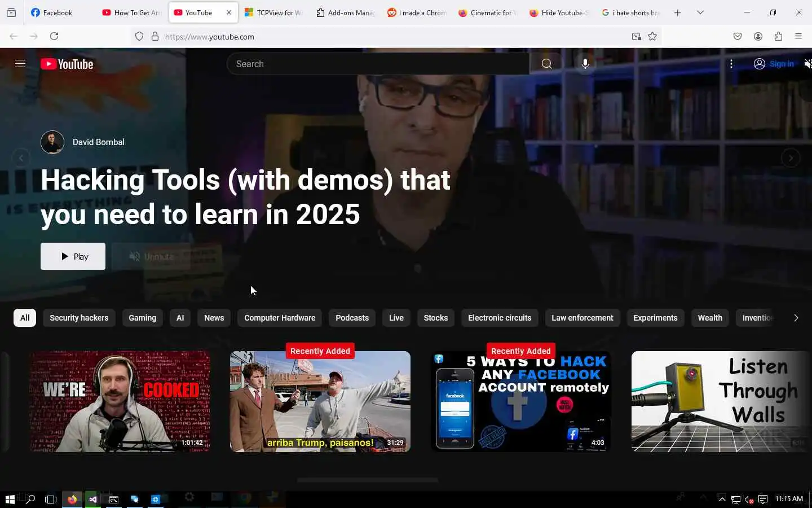This screenshot has height=508, width=812.
Task: Select the All category chip
Action: pyautogui.click(x=25, y=318)
